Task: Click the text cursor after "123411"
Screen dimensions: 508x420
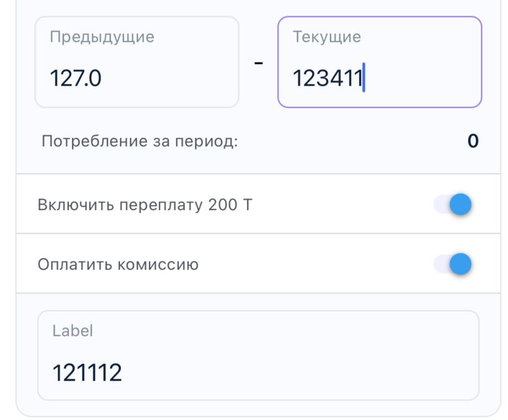Action: pos(364,80)
